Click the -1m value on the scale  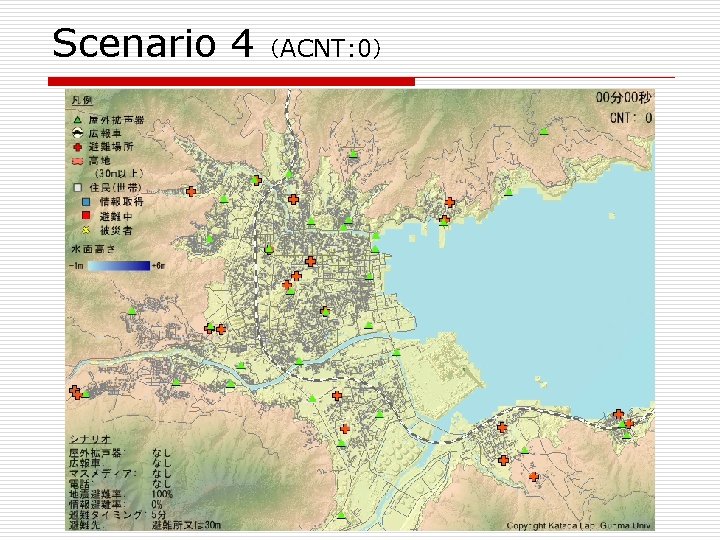[77, 266]
